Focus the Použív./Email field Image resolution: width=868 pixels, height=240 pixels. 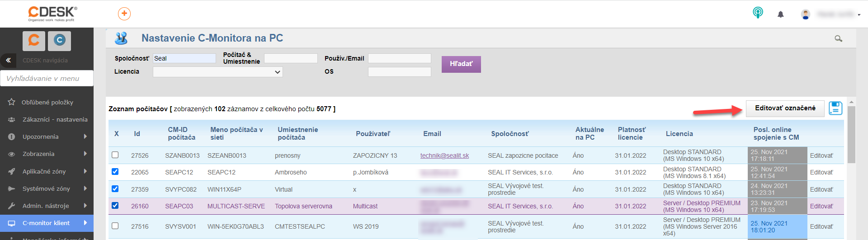pyautogui.click(x=400, y=58)
